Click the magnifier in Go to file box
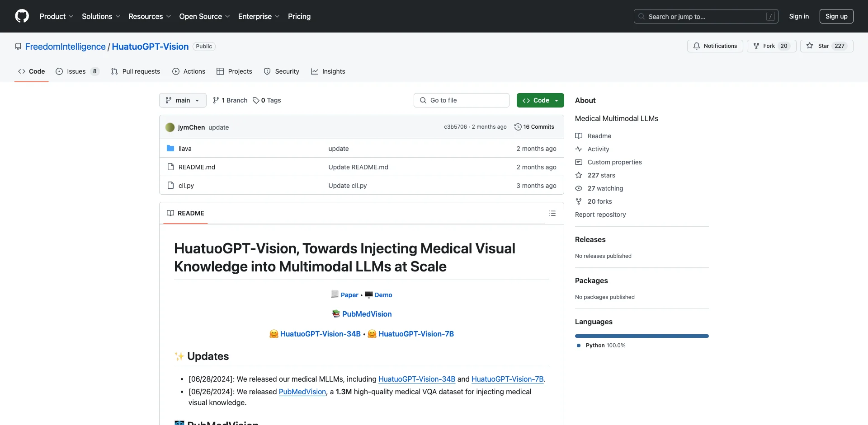The image size is (868, 425). pos(423,100)
